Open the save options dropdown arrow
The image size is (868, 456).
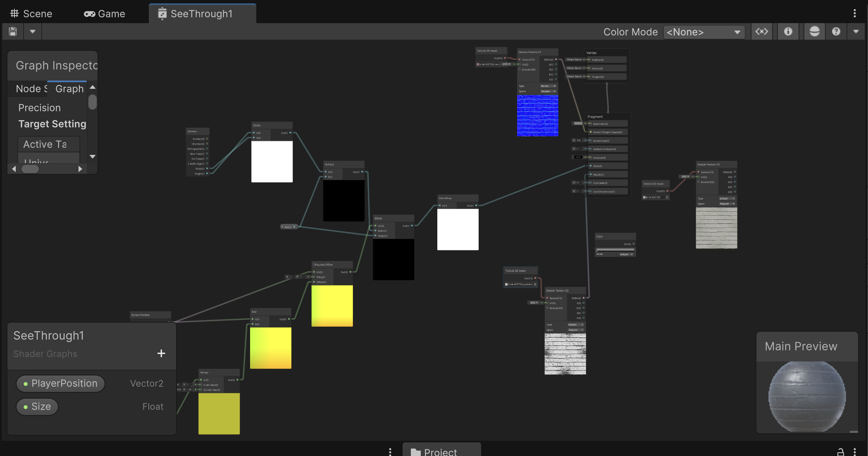(x=32, y=31)
